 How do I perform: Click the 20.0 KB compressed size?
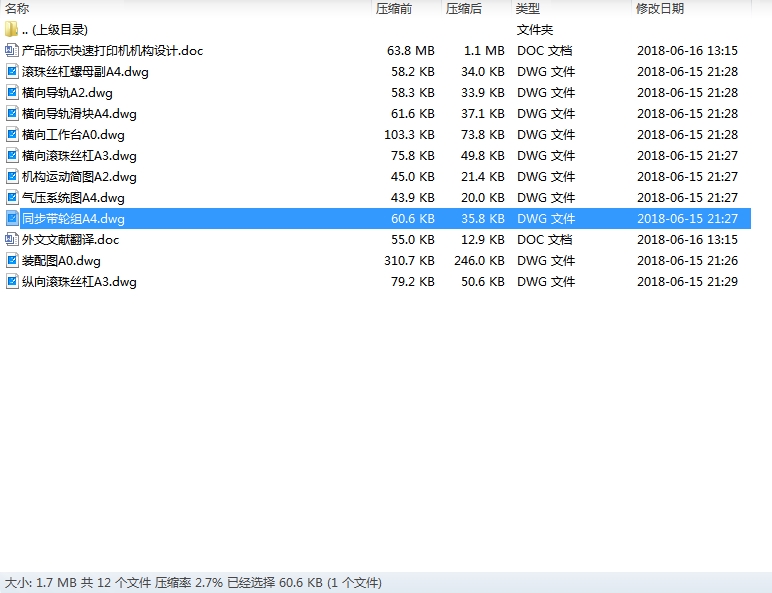(x=482, y=198)
